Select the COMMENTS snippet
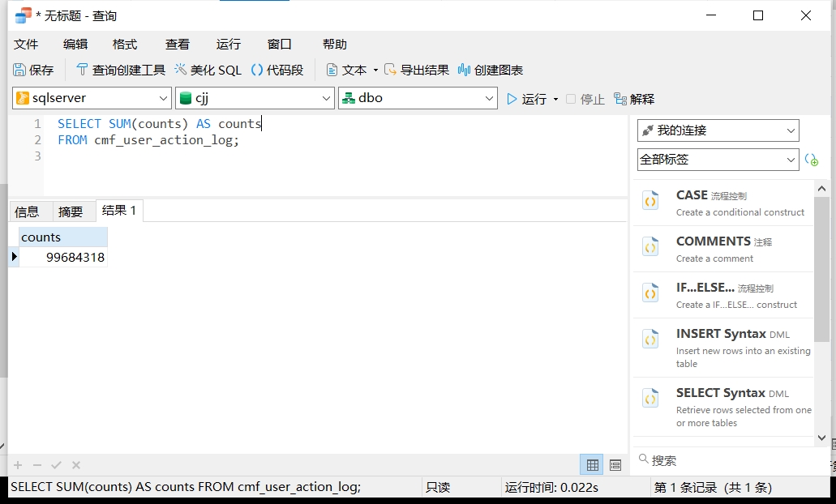This screenshot has width=836, height=504. coord(723,250)
